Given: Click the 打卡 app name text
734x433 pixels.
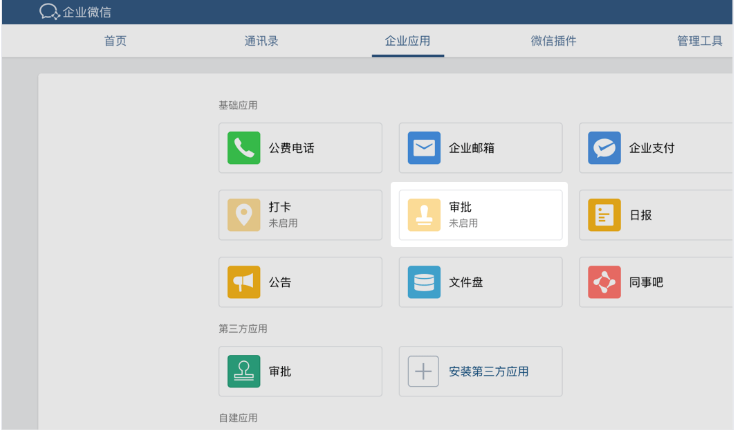Looking at the screenshot, I should tap(280, 207).
